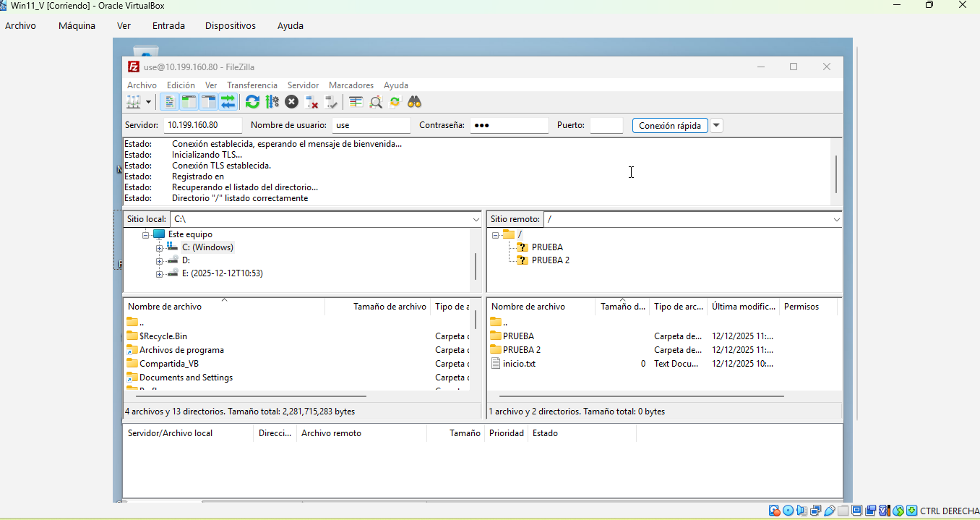Expand the C: (Windows) tree node
This screenshot has height=520, width=980.
click(x=159, y=247)
